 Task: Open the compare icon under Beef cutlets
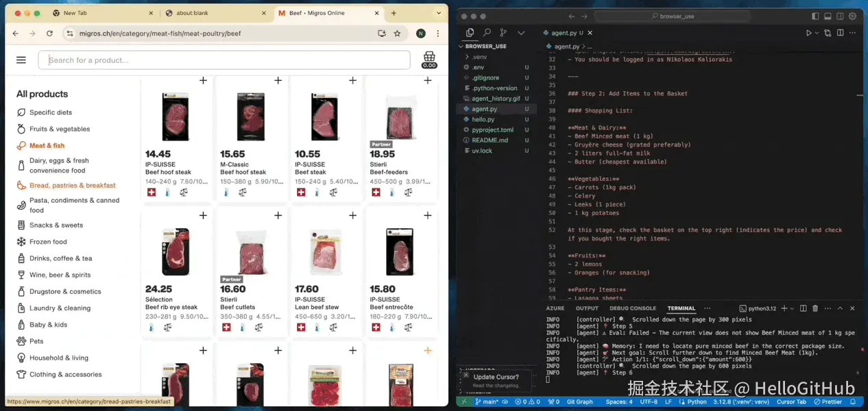pos(258,327)
